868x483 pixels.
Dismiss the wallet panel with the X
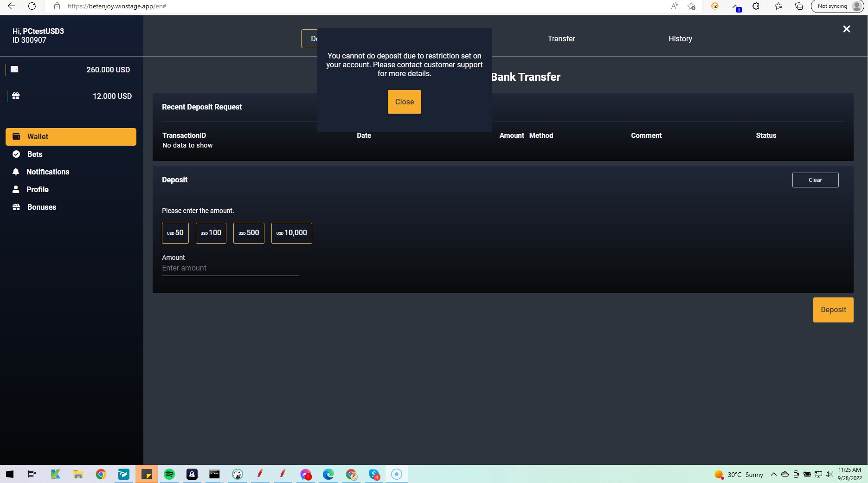point(846,29)
